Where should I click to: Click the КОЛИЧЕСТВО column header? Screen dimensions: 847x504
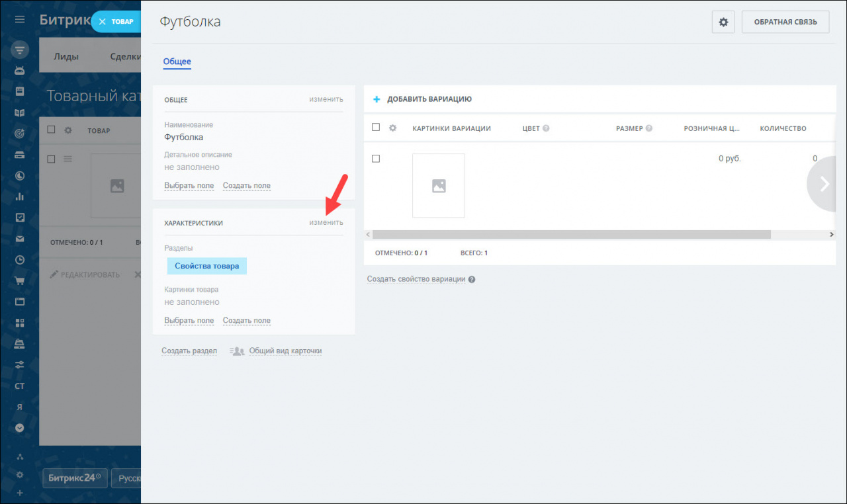(783, 128)
